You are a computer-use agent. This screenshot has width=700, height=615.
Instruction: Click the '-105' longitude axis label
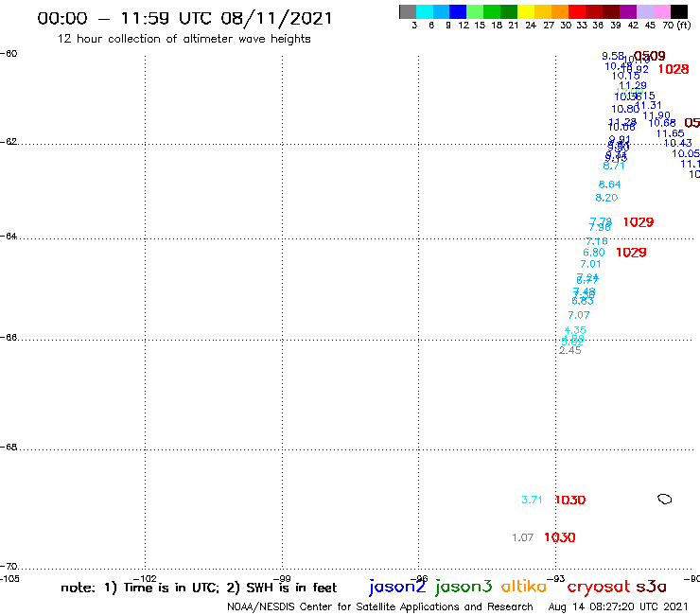coord(9,579)
